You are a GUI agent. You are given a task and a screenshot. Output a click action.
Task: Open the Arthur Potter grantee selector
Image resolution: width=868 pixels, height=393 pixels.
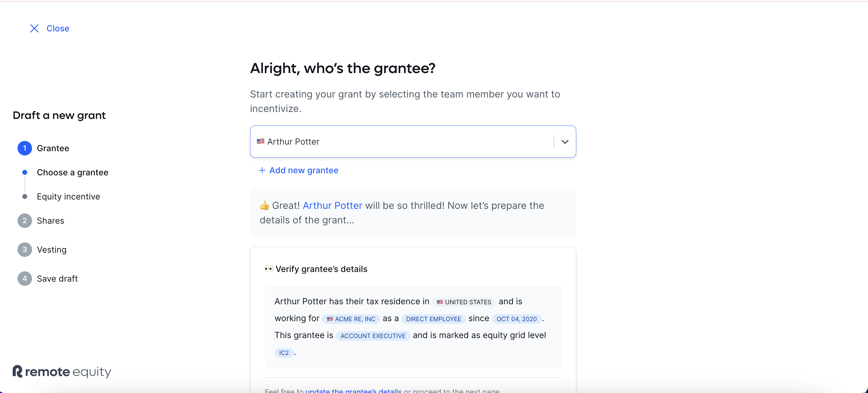(413, 142)
